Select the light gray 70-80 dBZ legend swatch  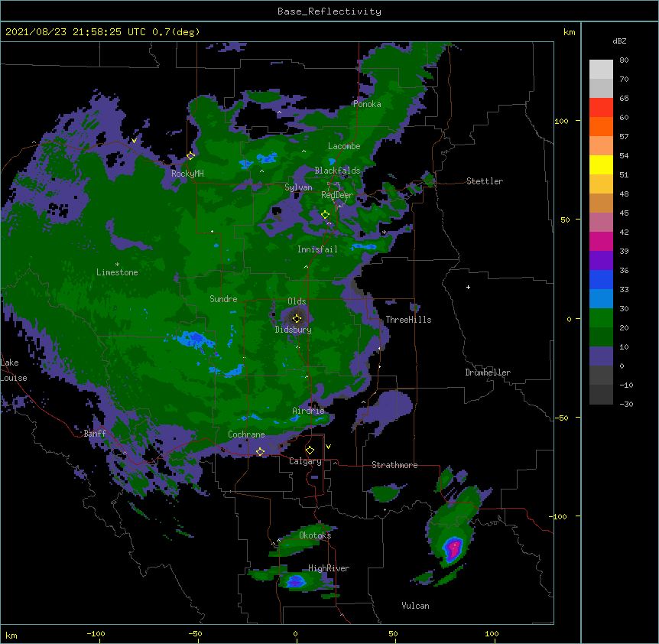click(x=601, y=70)
